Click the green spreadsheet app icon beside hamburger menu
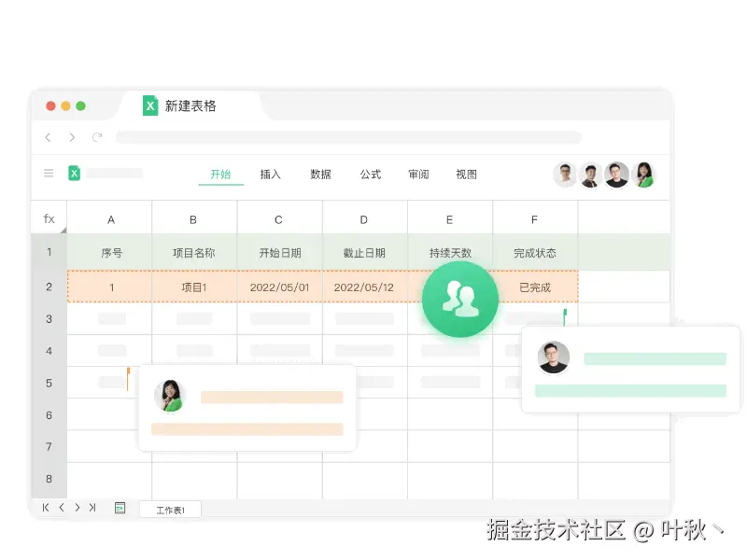This screenshot has width=747, height=560. [77, 174]
